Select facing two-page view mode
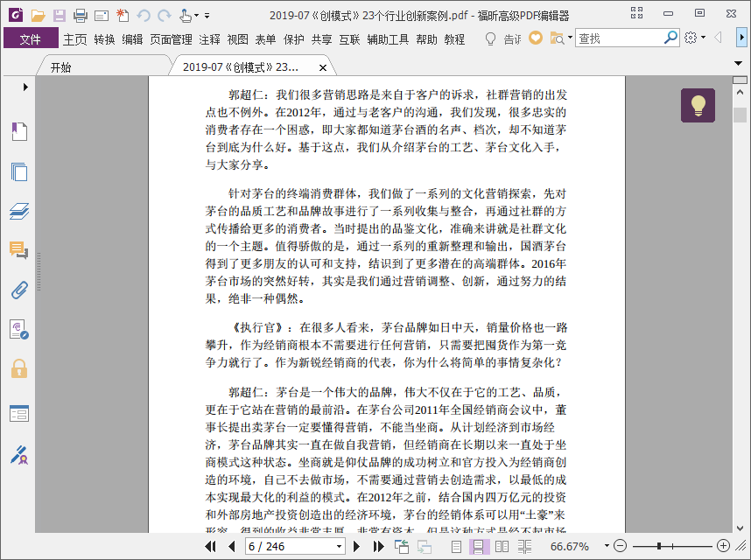This screenshot has height=560, width=751. 502,546
